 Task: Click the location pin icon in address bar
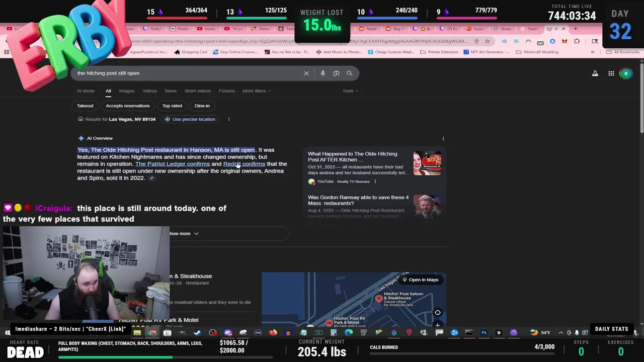click(476, 41)
